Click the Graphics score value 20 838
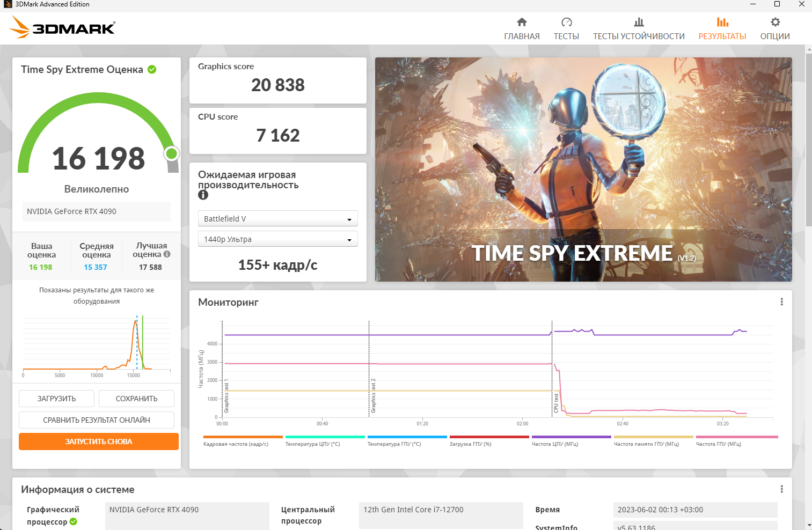Image resolution: width=812 pixels, height=530 pixels. [278, 85]
